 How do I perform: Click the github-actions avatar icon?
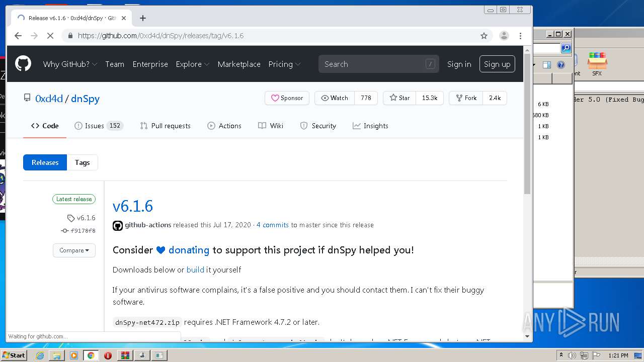point(118,226)
